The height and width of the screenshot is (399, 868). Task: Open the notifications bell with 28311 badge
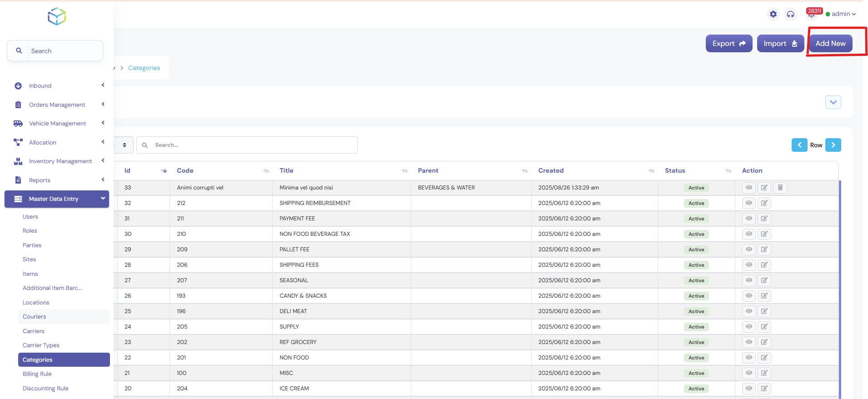click(811, 15)
